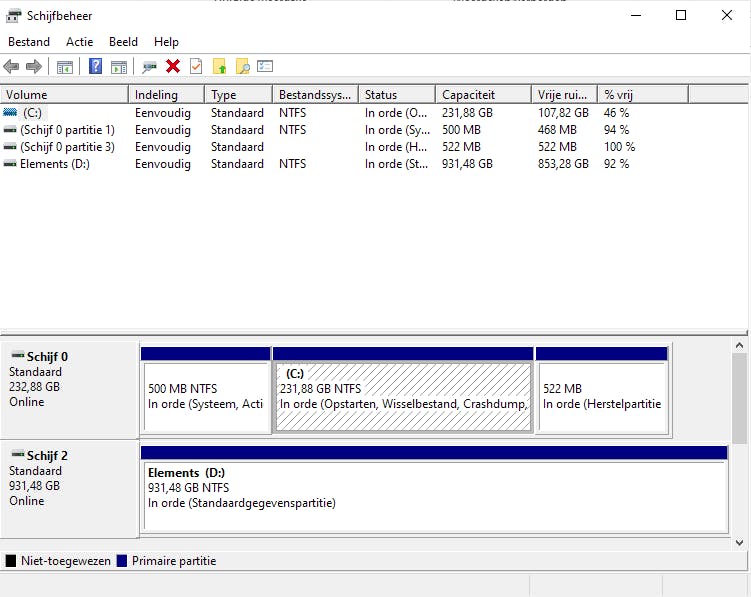Click the Schijf 2 disk label

[x=48, y=456]
